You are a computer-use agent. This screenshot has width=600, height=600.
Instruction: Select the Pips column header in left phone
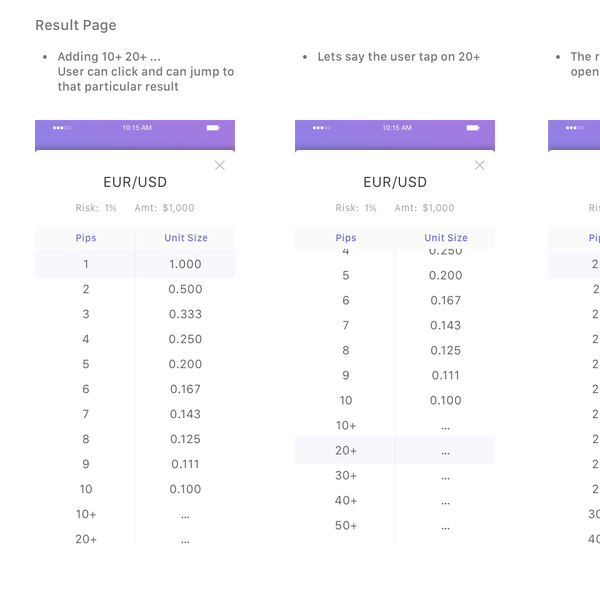coord(86,238)
